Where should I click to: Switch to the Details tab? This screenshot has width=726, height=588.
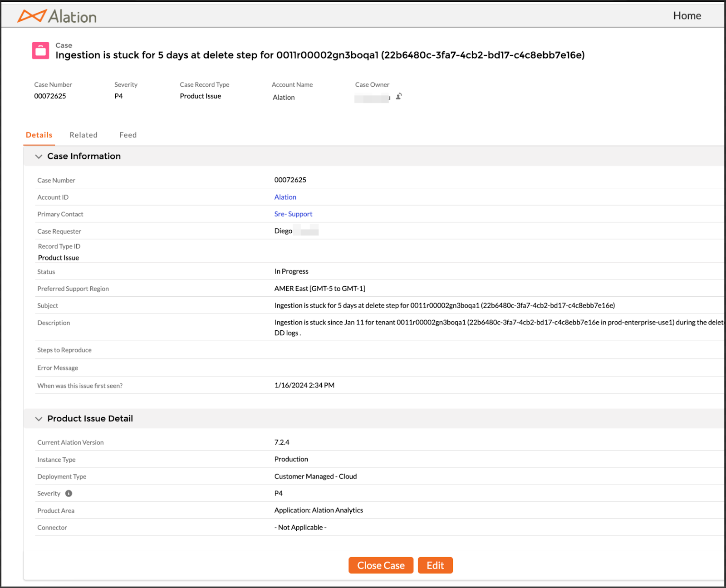39,135
